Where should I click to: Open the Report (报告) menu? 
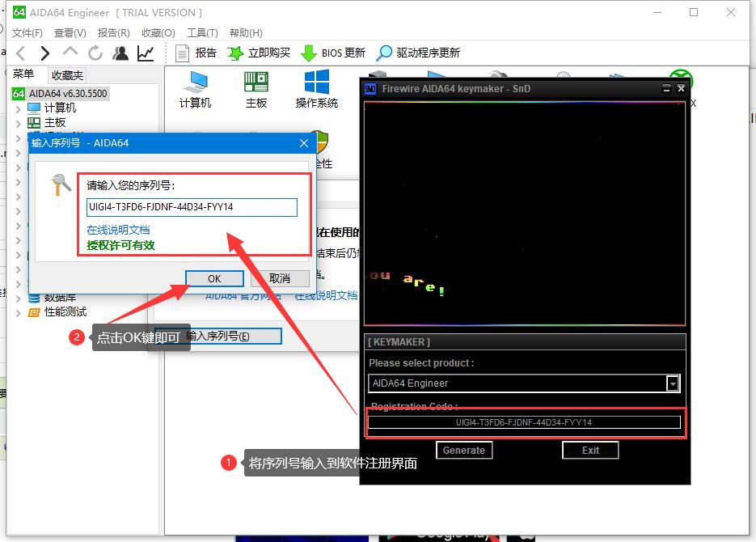tap(113, 33)
